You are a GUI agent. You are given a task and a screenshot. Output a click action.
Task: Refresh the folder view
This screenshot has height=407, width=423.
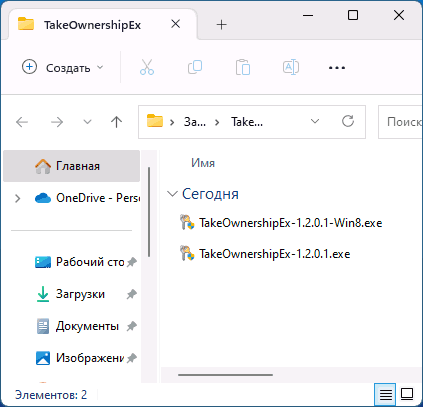[x=348, y=121]
